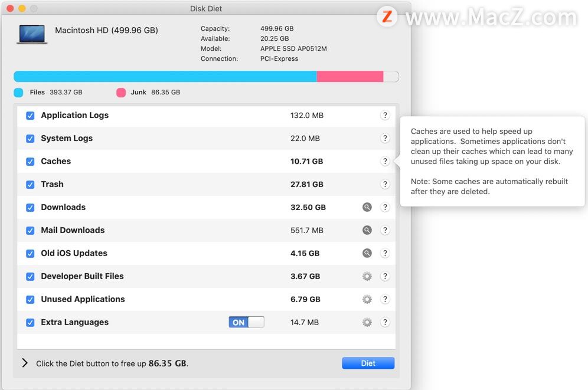This screenshot has width=588, height=390.
Task: Deselect the Downloads checkbox
Action: pos(30,208)
